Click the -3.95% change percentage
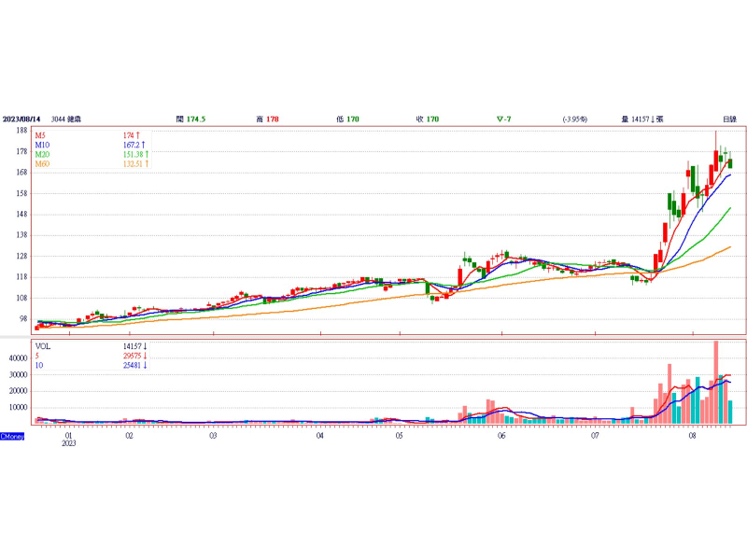The image size is (747, 560). (573, 119)
